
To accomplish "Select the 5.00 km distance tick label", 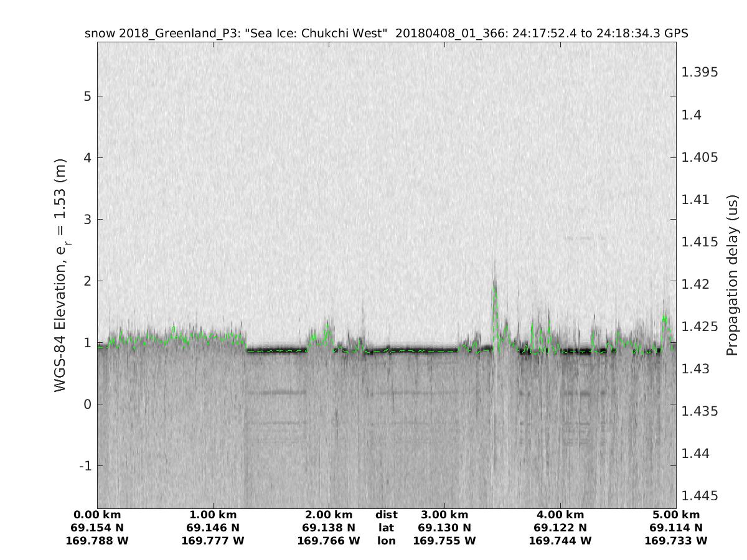I will tap(676, 515).
